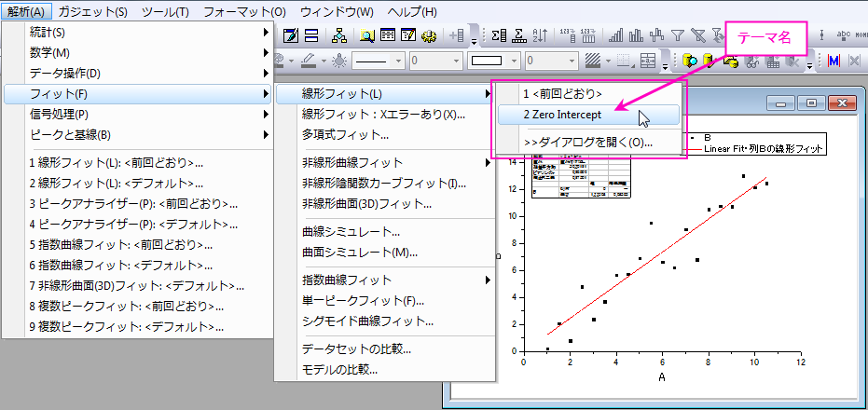This screenshot has height=410, width=868.
Task: Click the statistics on columns sigma icon
Action: [500, 36]
